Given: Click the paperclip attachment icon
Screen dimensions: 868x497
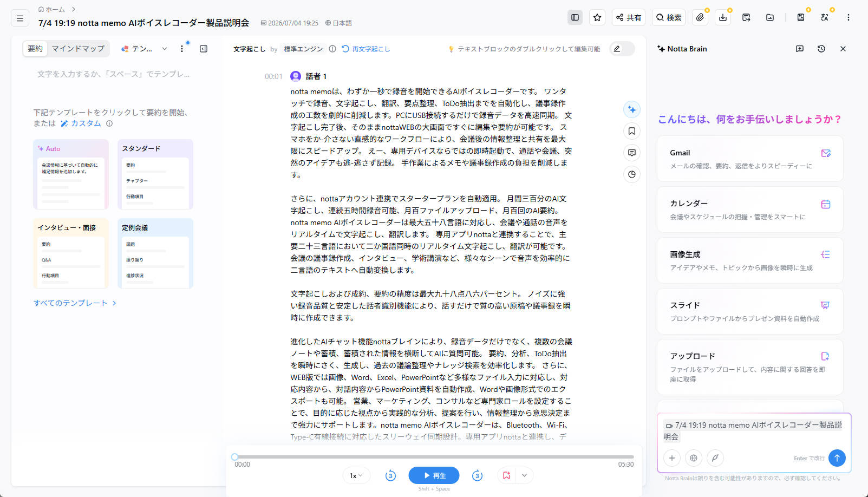Looking at the screenshot, I should [x=700, y=17].
